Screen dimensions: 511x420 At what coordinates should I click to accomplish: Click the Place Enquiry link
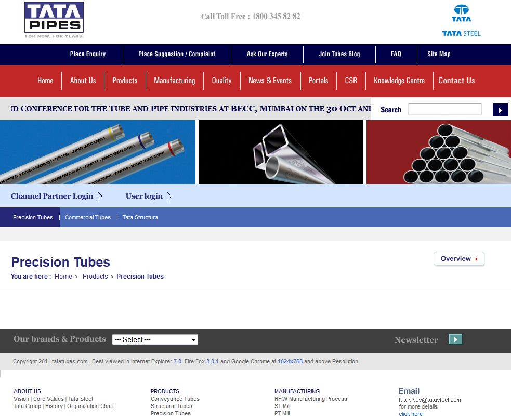[x=88, y=54]
